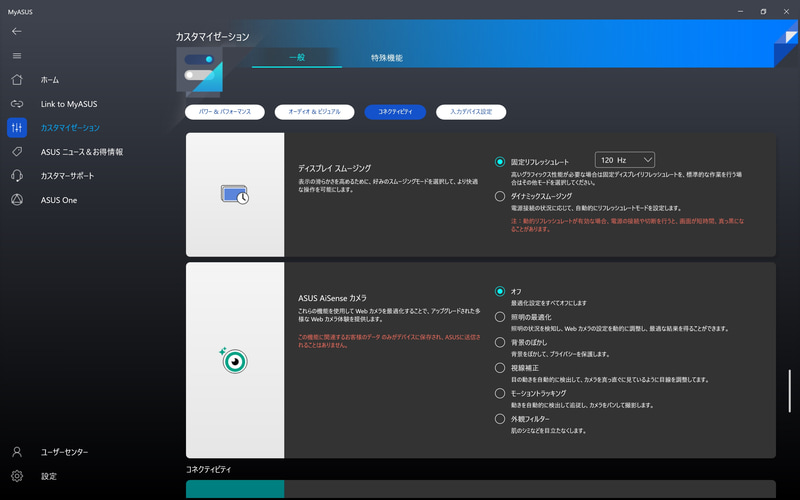This screenshot has width=800, height=500.
Task: Click the コネクティビティ pill button
Action: click(395, 112)
